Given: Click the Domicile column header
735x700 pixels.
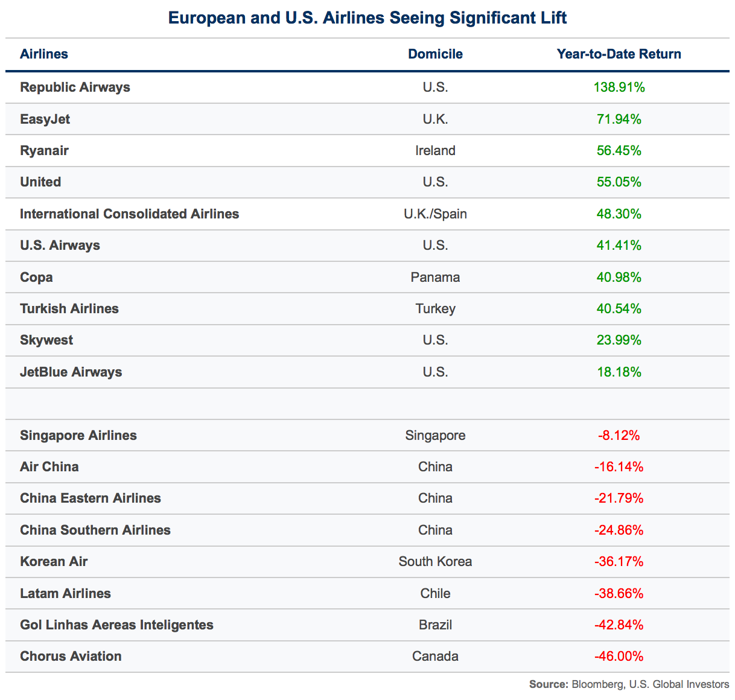Looking at the screenshot, I should pyautogui.click(x=435, y=54).
